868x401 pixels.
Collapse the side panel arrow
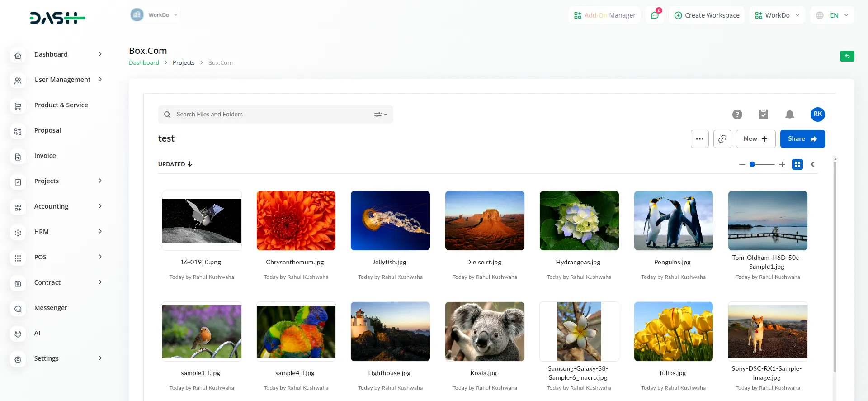coord(812,164)
